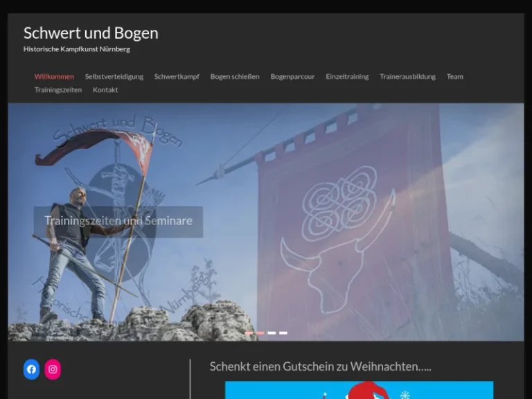The width and height of the screenshot is (532, 399).
Task: Click the Historische Kampfkunst Nürnberg tagline
Action: (77, 49)
